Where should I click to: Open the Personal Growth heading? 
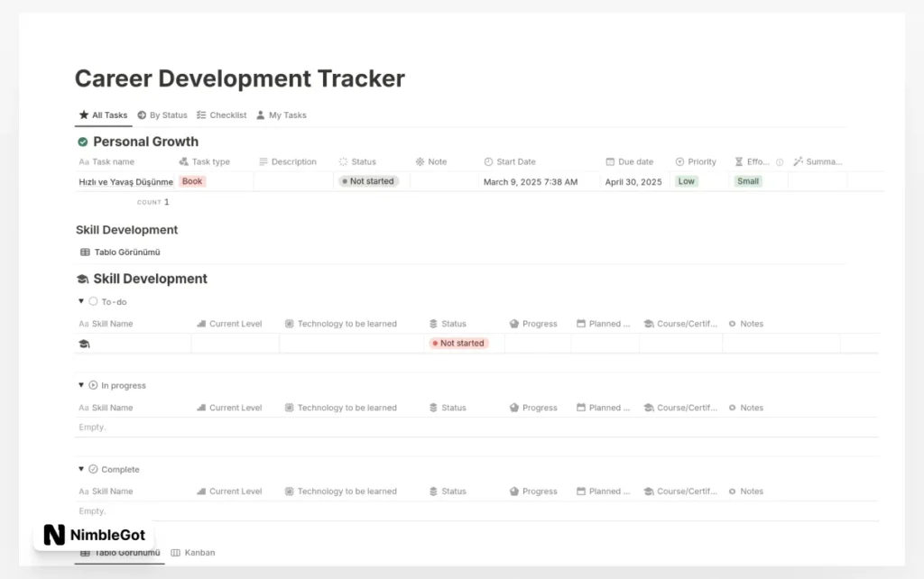coord(145,142)
